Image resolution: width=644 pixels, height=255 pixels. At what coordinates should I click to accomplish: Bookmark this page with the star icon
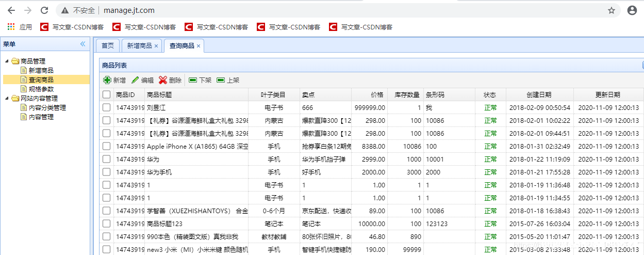(612, 10)
